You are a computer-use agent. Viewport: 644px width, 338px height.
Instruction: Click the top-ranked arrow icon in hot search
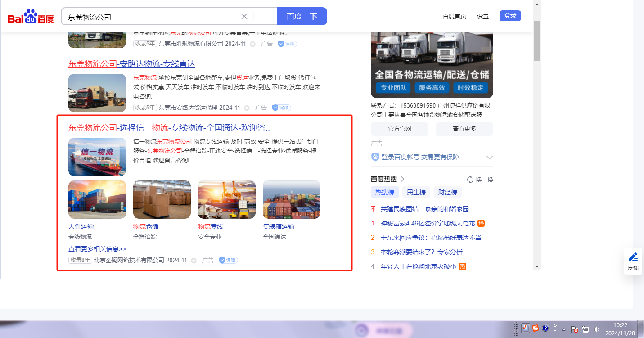(x=373, y=209)
